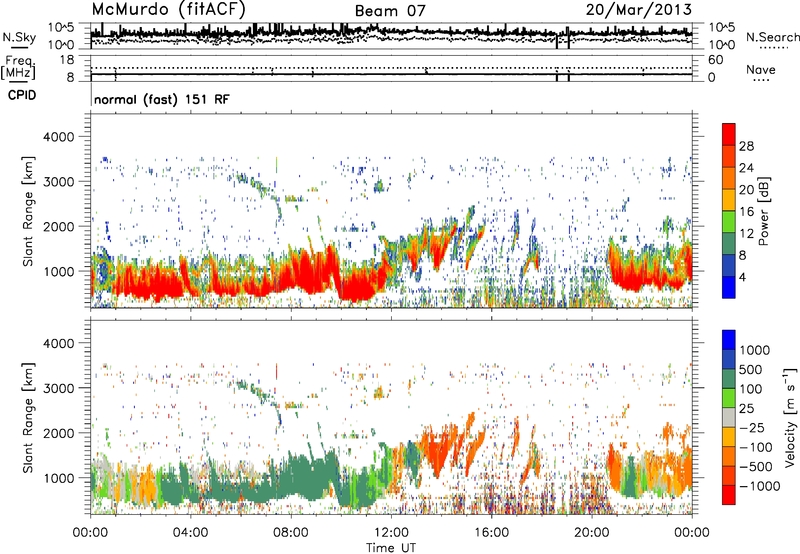Click the "12:00" time tick label
The width and height of the screenshot is (800, 554).
click(391, 533)
